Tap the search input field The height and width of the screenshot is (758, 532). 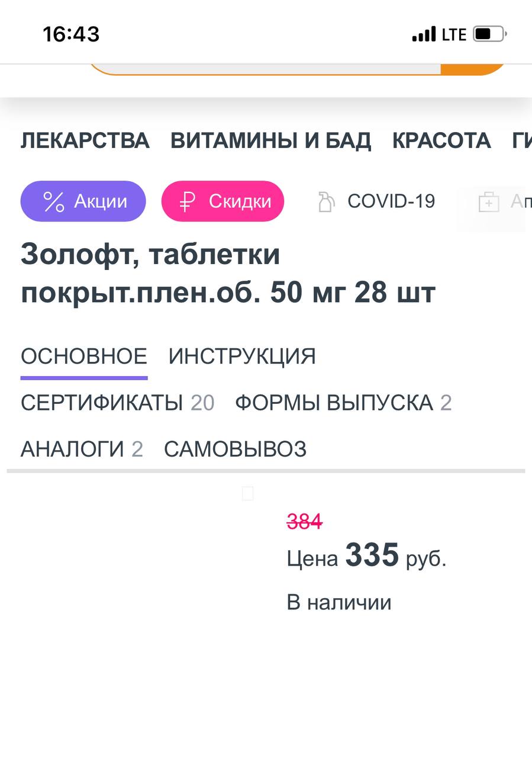pos(266,68)
